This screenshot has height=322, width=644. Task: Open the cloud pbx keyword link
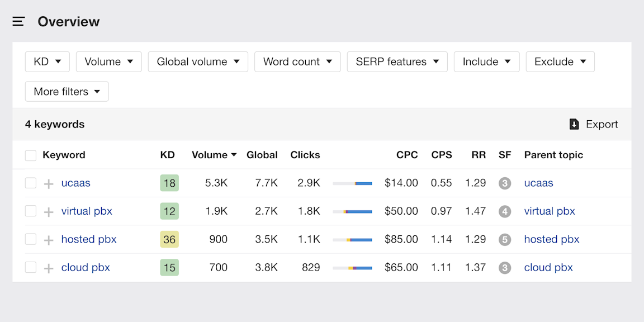coord(86,267)
